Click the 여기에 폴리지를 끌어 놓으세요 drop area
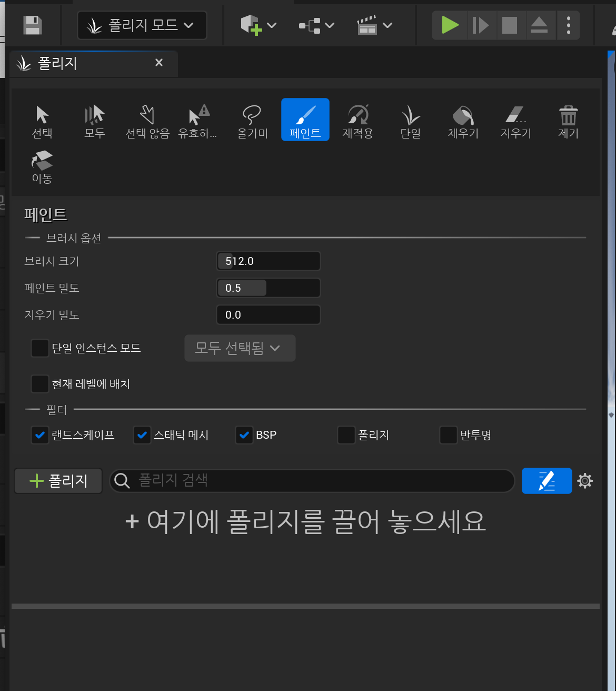The height and width of the screenshot is (691, 616). click(305, 521)
